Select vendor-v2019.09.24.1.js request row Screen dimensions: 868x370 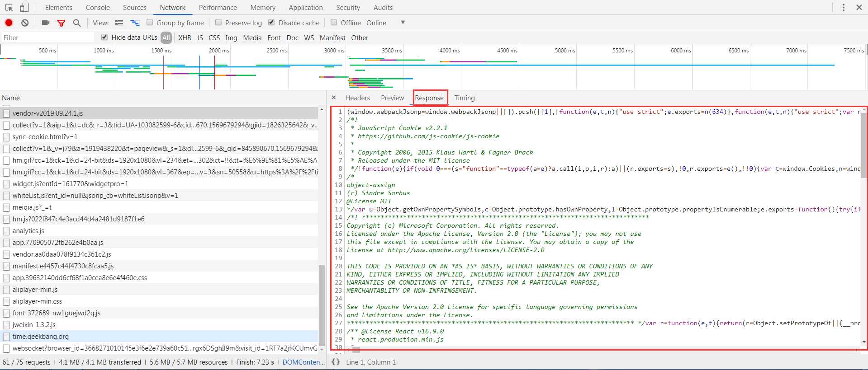click(159, 113)
